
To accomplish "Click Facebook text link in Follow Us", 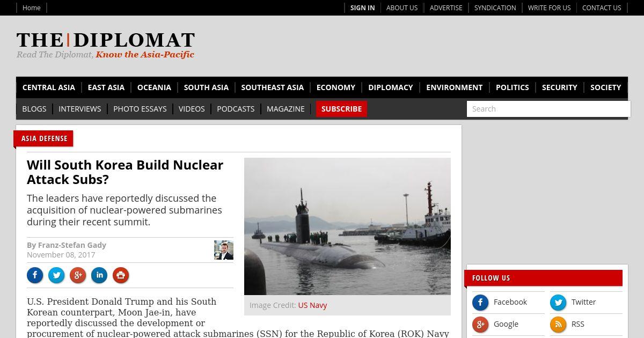I will coord(510,302).
